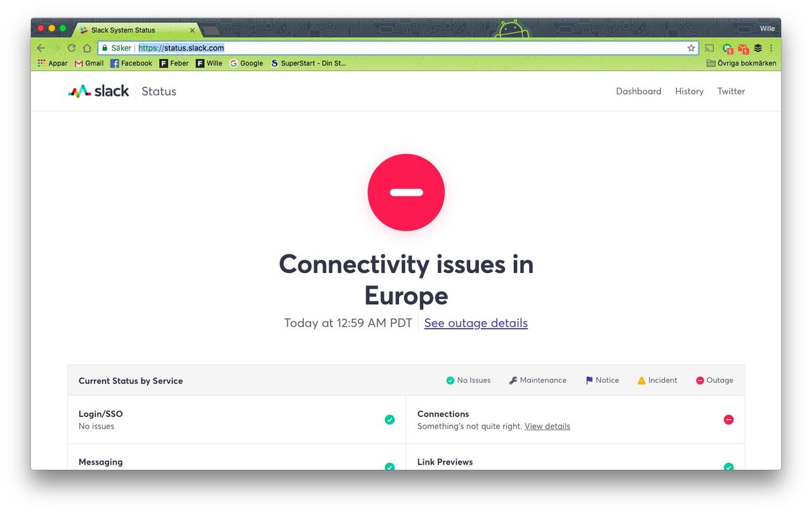Click green check icon for Messaging

click(390, 467)
